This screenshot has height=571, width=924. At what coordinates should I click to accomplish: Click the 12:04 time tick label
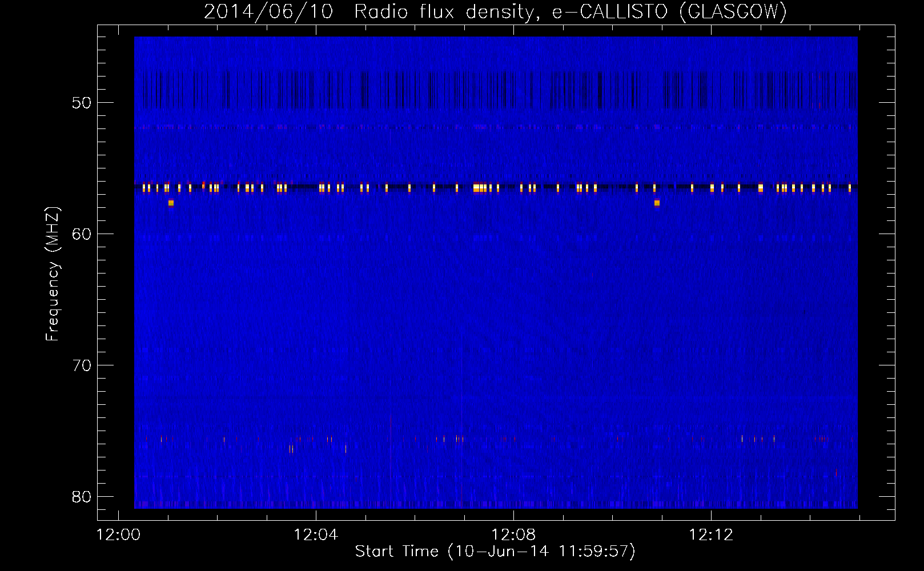click(x=316, y=535)
